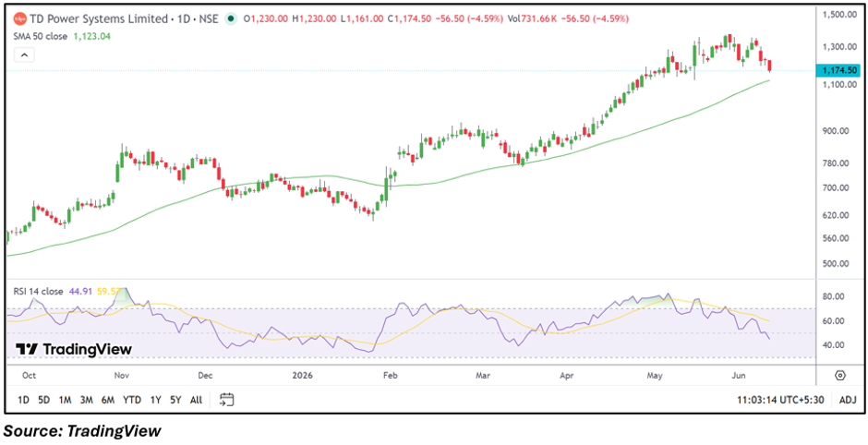Viewport: 868px width, 445px height.
Task: Click the 1,100.00 price axis label
Action: [x=838, y=85]
